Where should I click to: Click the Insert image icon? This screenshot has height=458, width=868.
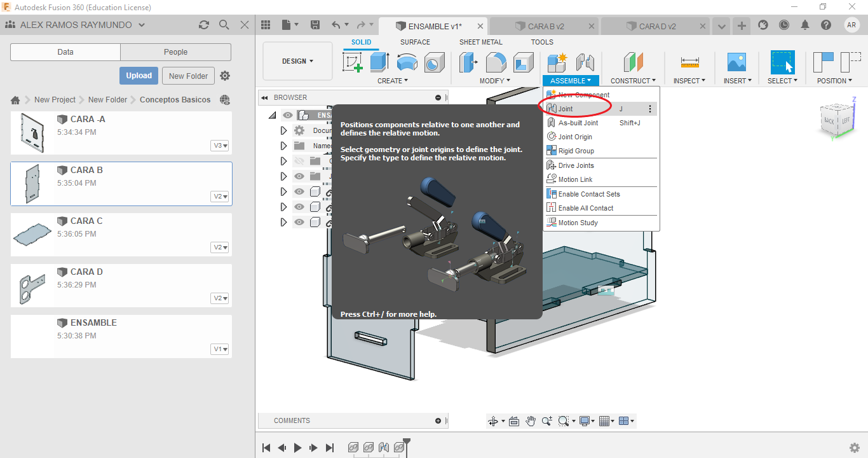736,62
